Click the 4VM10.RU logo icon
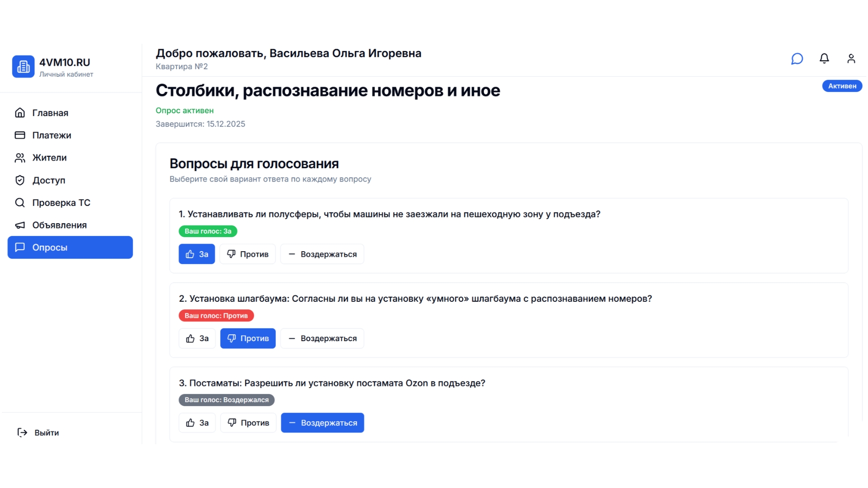868x488 pixels. 23,66
